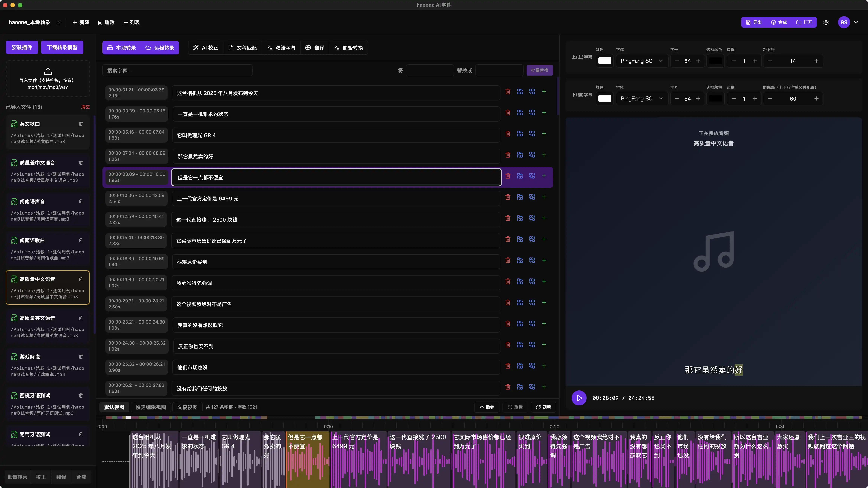868x488 pixels.
Task: Open the upper subtitle white color swatch
Action: pos(605,61)
